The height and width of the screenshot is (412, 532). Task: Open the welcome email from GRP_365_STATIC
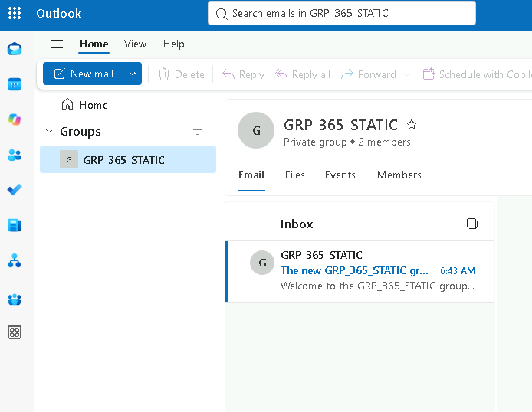[x=360, y=271]
